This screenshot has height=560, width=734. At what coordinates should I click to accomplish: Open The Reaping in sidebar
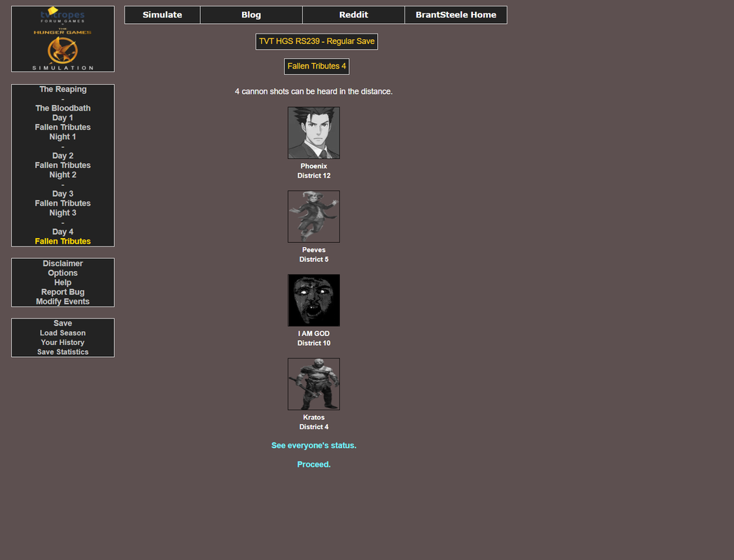[63, 89]
